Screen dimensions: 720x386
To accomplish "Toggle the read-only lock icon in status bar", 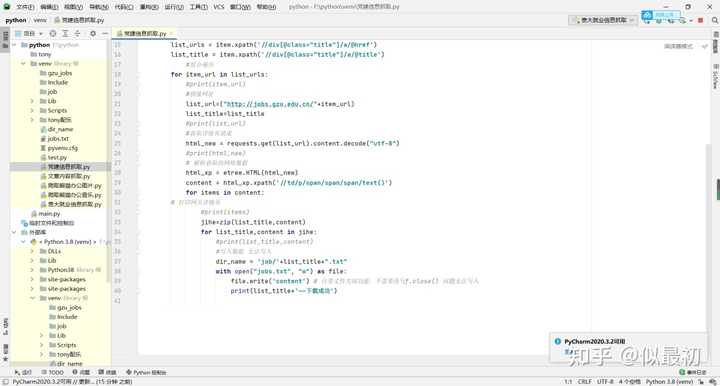I will (701, 382).
